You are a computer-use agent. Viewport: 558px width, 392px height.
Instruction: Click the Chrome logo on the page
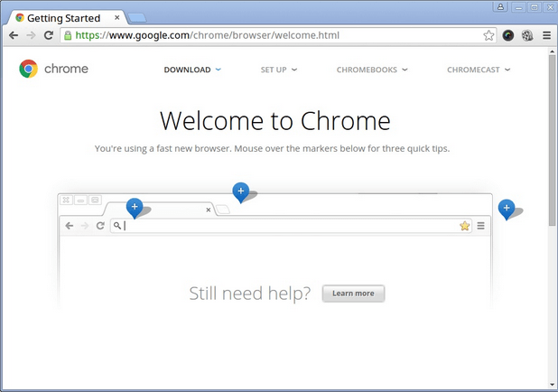point(29,69)
